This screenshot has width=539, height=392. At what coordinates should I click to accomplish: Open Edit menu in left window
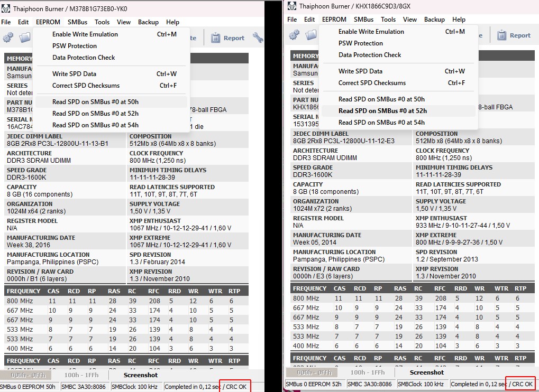[23, 22]
